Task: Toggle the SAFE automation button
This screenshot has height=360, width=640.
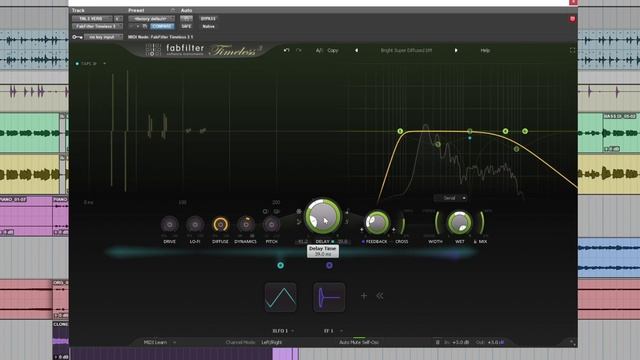Action: click(x=186, y=26)
